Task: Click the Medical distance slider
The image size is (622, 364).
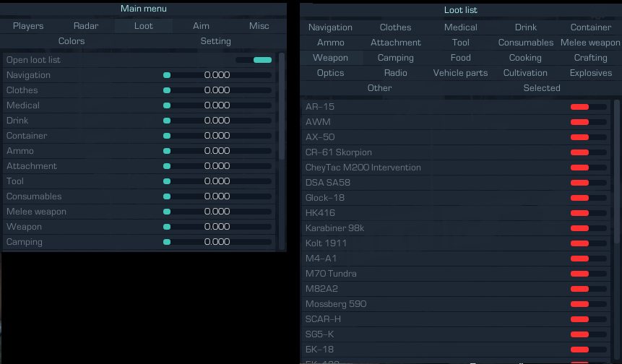Action: (x=217, y=105)
